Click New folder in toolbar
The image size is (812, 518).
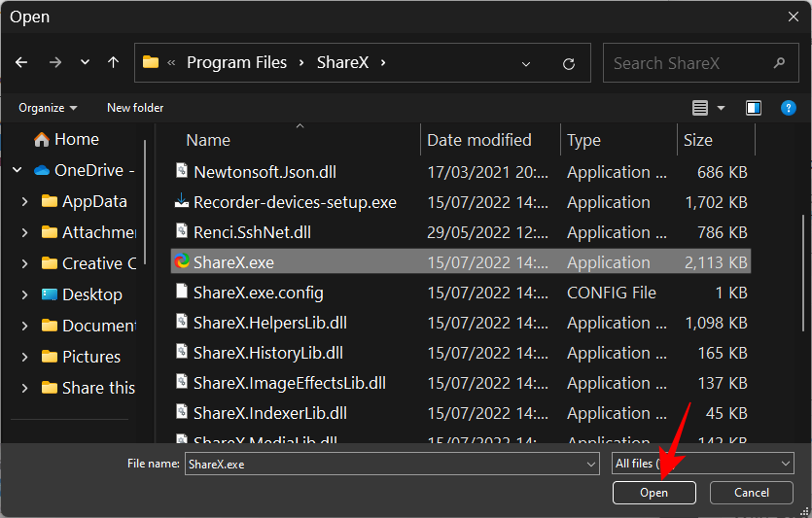[135, 108]
